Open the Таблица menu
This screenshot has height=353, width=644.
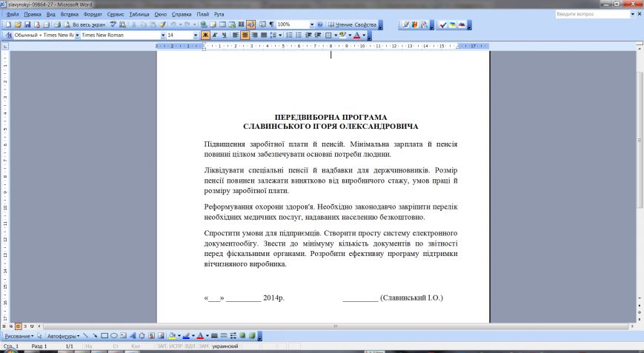tap(139, 14)
